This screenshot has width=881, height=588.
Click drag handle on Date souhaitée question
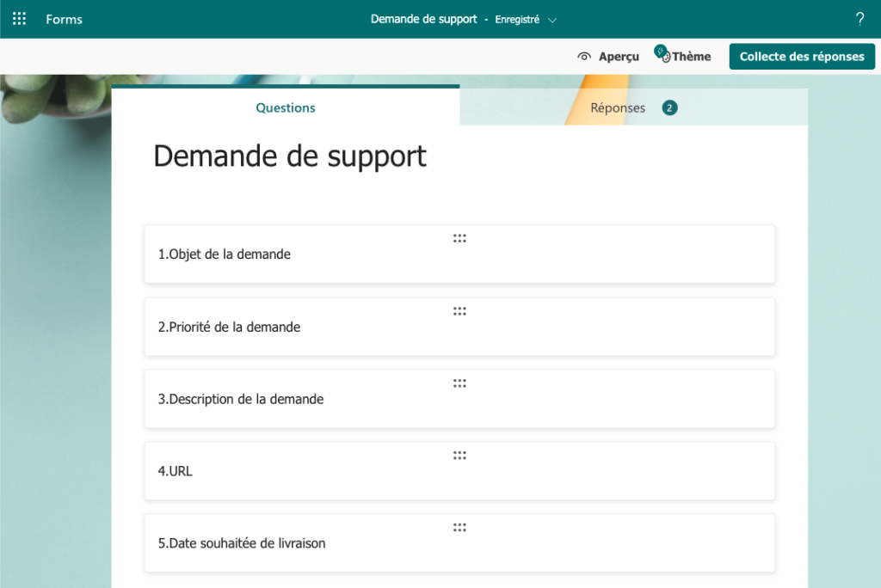[x=459, y=528]
